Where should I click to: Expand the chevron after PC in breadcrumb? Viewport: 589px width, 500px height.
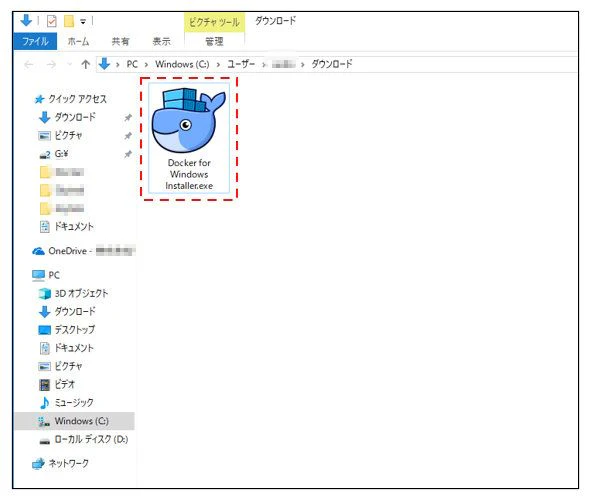[x=146, y=65]
